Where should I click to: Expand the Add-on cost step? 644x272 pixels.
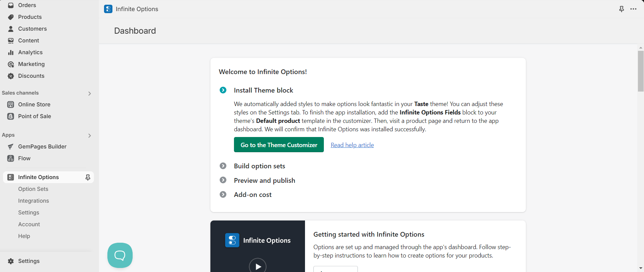223,195
